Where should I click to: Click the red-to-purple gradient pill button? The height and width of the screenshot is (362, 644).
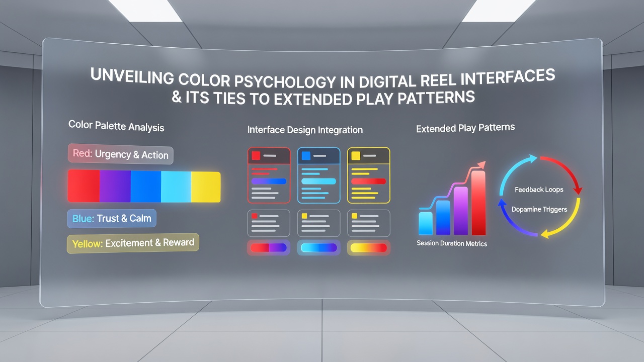coord(269,247)
